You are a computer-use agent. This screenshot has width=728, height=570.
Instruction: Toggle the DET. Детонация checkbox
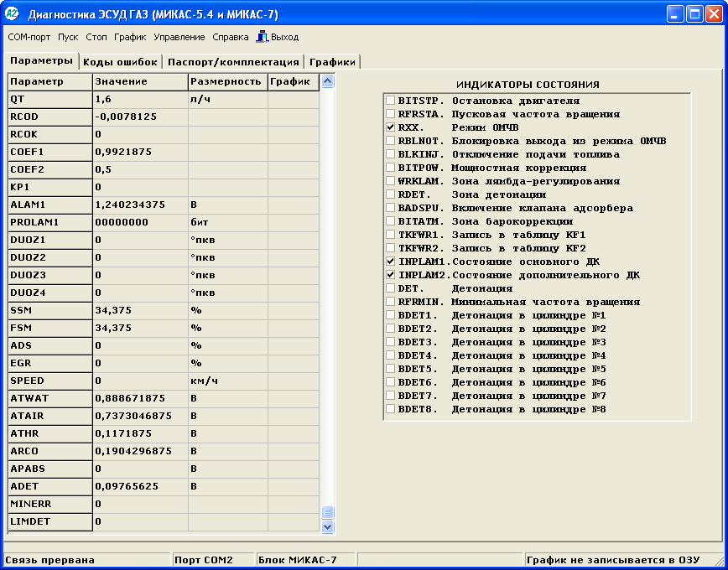click(x=391, y=288)
